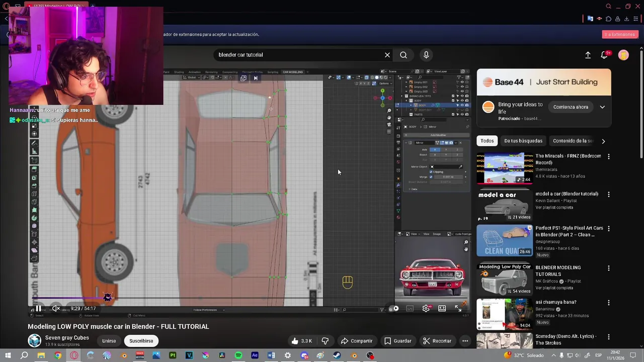Pause the YouTube video

click(38, 308)
